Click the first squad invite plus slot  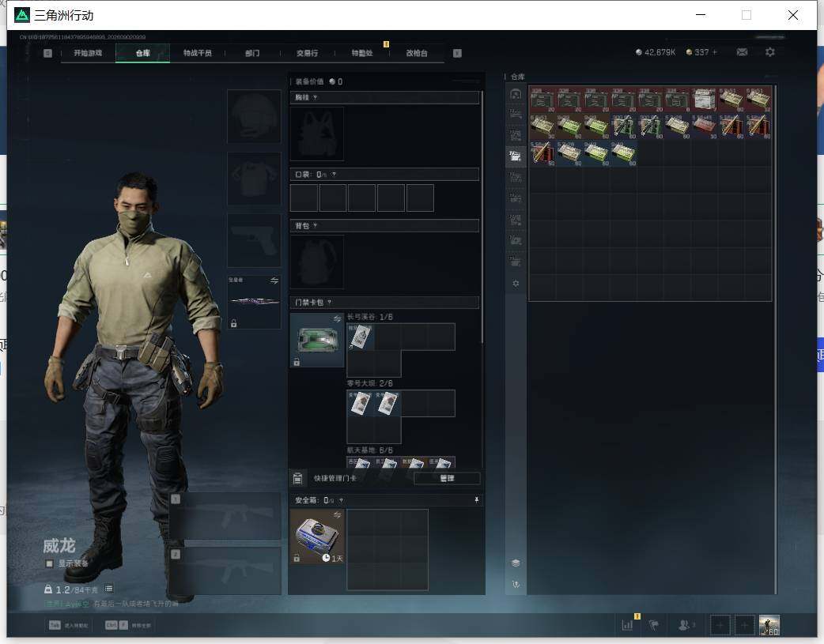coord(720,625)
